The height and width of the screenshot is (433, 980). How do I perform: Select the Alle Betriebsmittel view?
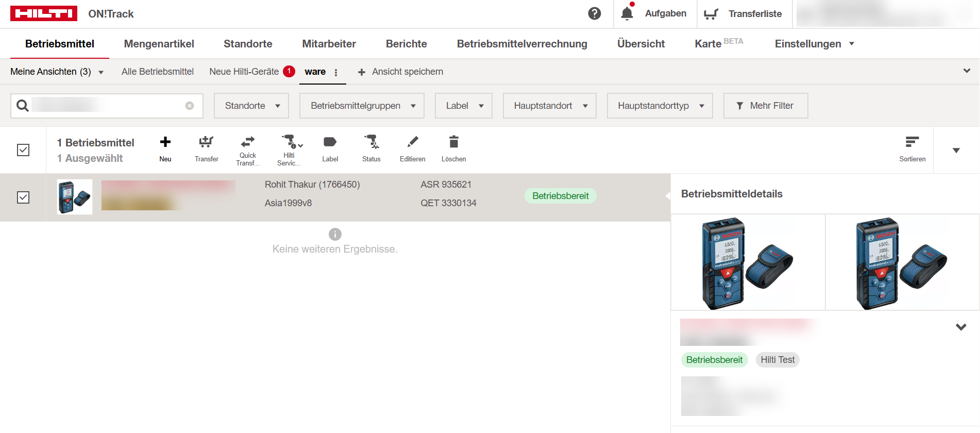(x=158, y=72)
